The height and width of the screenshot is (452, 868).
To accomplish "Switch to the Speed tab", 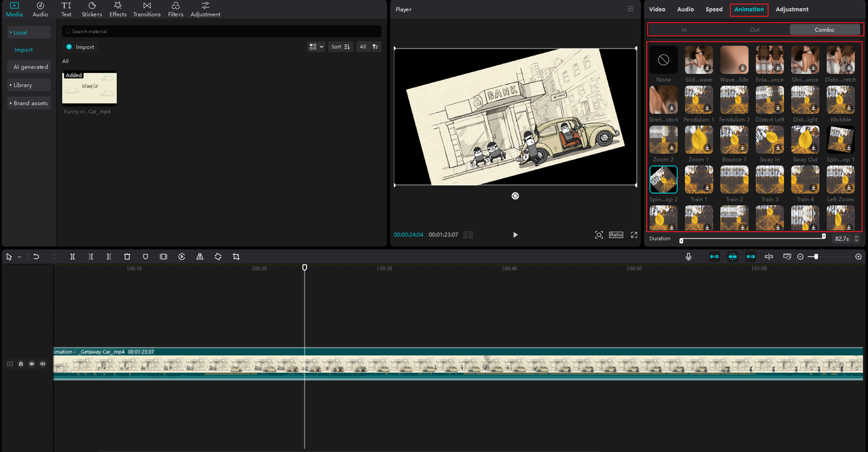I will [714, 9].
